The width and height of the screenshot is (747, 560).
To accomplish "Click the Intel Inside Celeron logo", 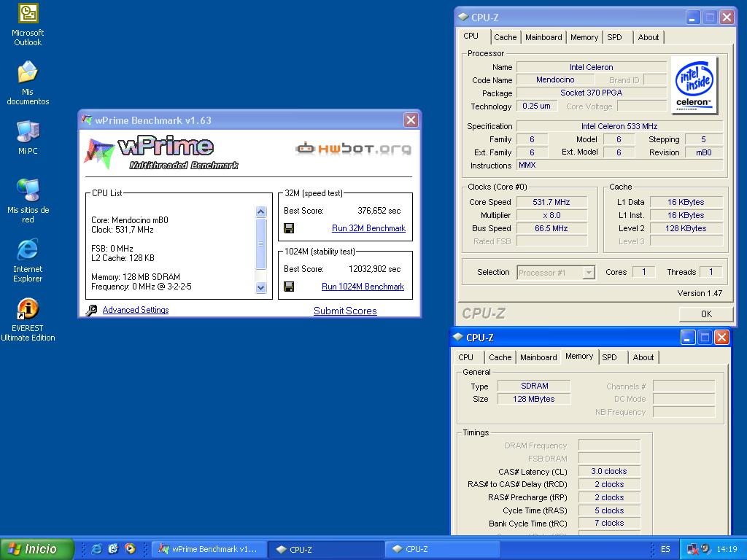I will coord(694,85).
